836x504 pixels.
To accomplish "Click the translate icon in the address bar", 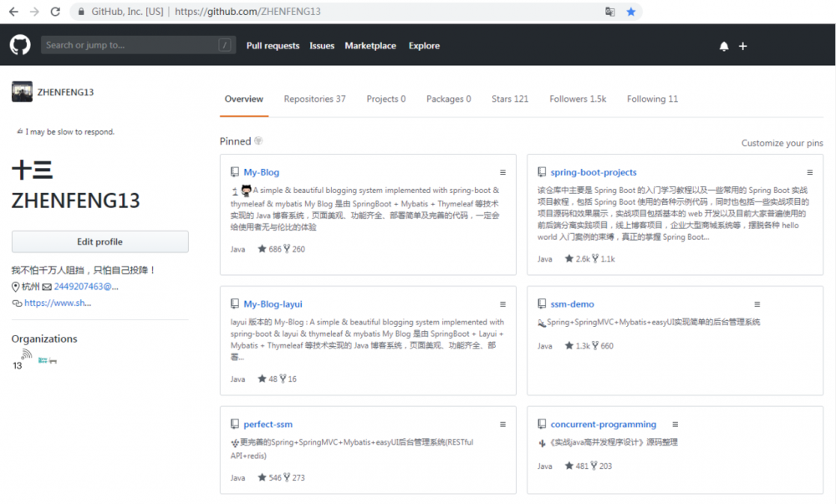I will click(611, 13).
